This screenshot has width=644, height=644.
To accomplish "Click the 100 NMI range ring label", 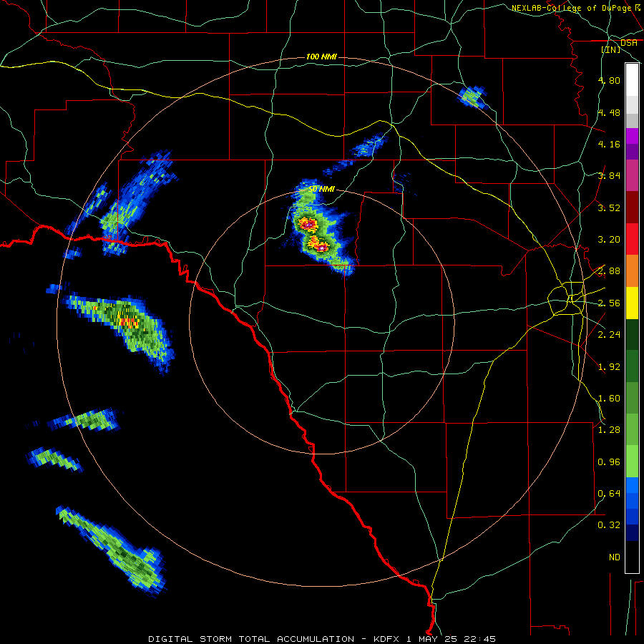I will [x=321, y=57].
